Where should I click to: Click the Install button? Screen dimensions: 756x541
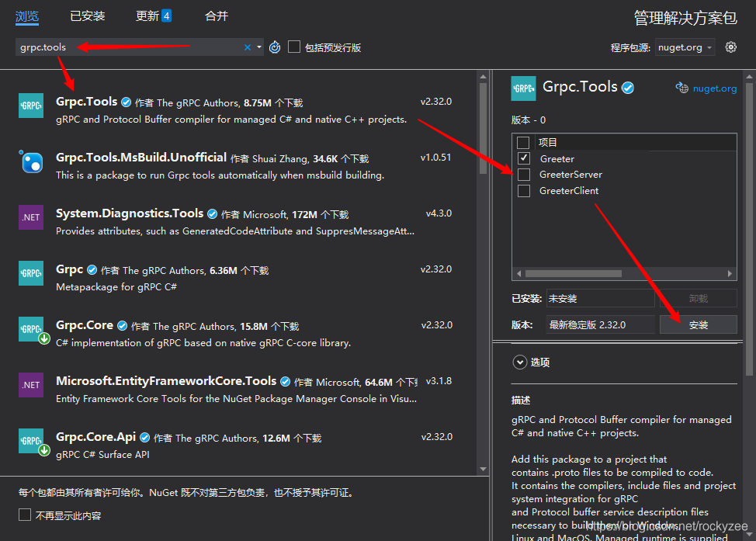[x=698, y=325]
